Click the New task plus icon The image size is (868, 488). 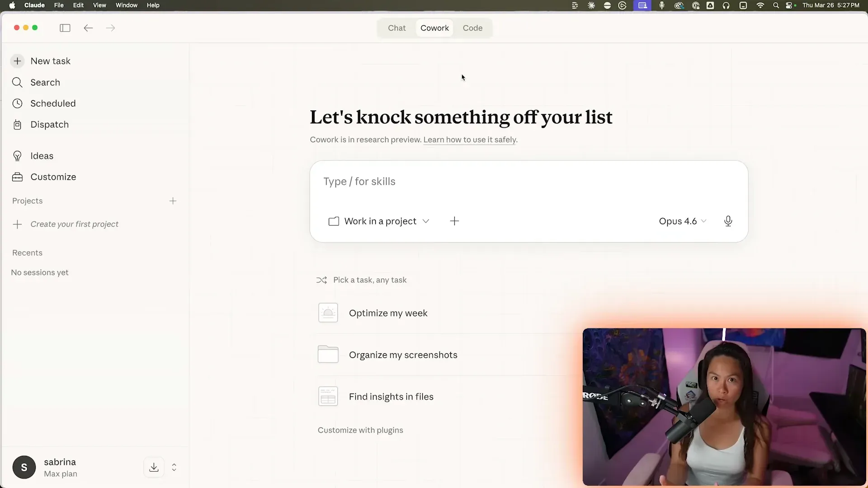coord(17,61)
